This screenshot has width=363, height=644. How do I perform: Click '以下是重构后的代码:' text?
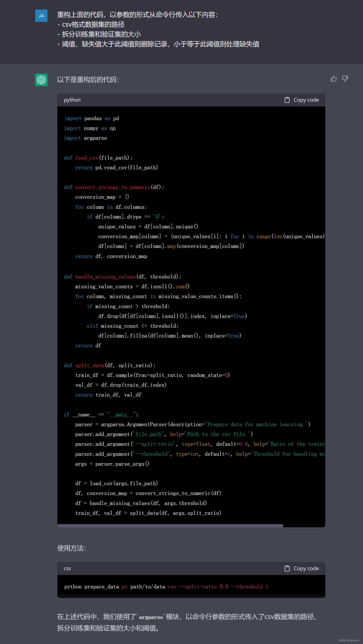click(x=88, y=80)
